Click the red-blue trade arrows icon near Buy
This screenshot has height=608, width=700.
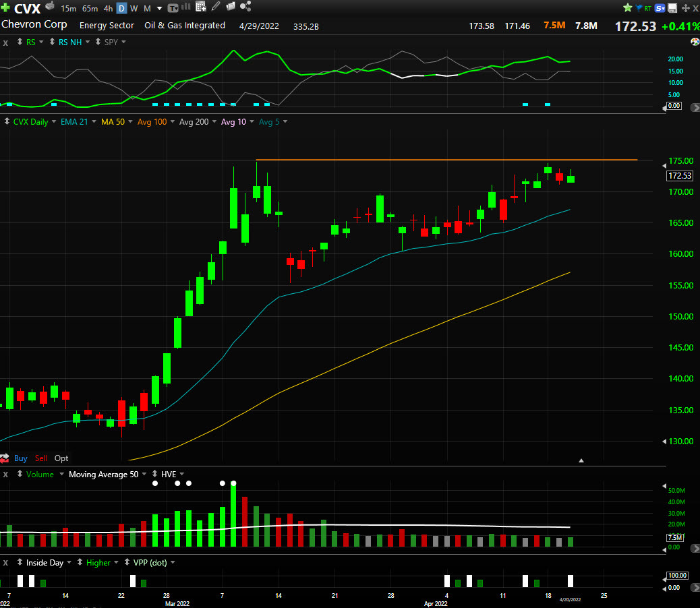coord(5,458)
